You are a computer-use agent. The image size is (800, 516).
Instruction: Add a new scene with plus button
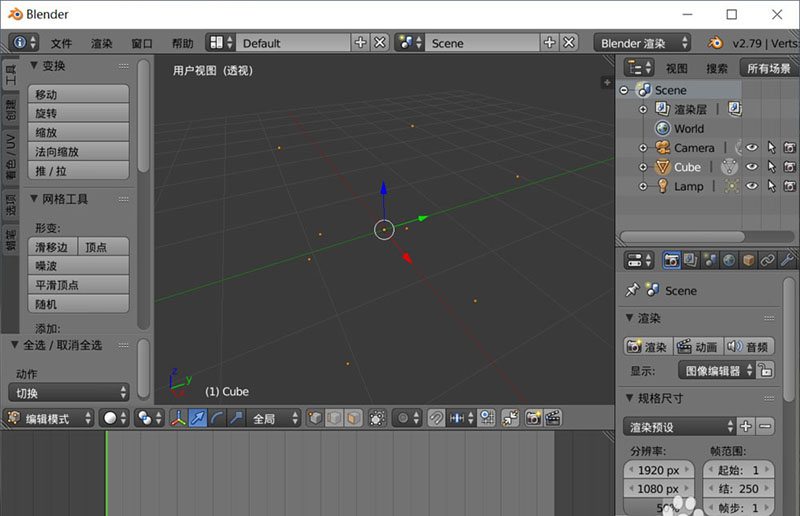coord(549,43)
